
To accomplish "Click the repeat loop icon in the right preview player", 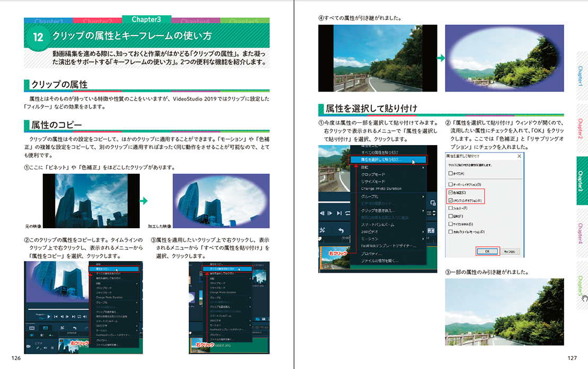I will point(348,213).
